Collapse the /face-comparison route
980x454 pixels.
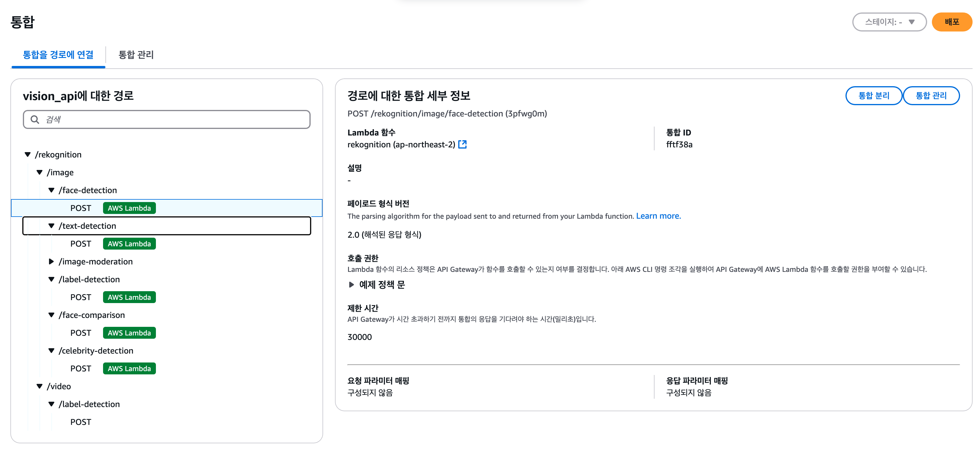click(x=51, y=315)
